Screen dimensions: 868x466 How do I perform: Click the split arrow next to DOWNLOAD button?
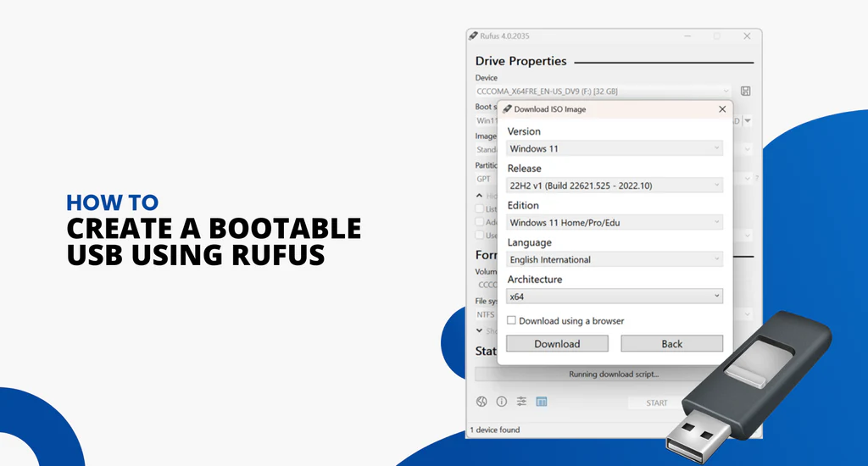[748, 121]
